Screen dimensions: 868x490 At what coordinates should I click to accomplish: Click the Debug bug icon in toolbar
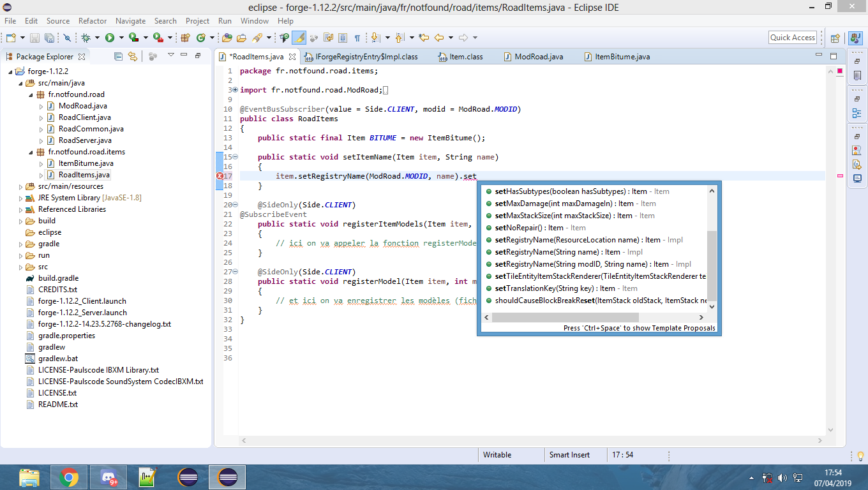tap(86, 38)
